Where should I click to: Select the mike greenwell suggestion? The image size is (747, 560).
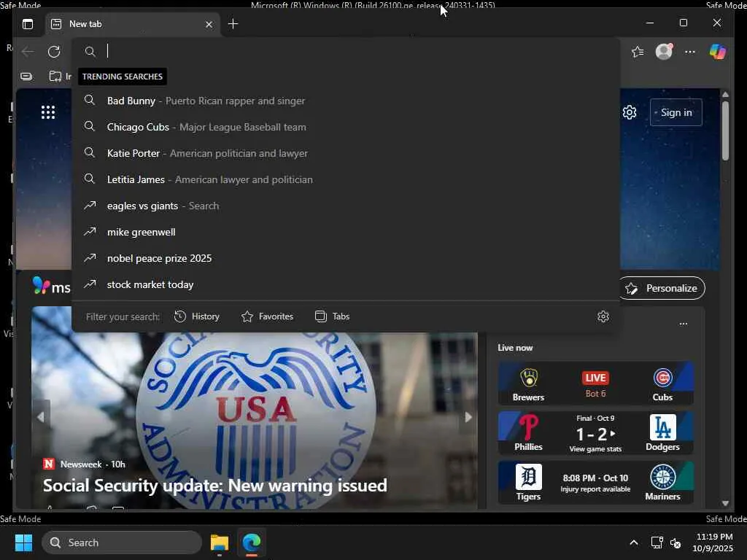(x=346, y=232)
